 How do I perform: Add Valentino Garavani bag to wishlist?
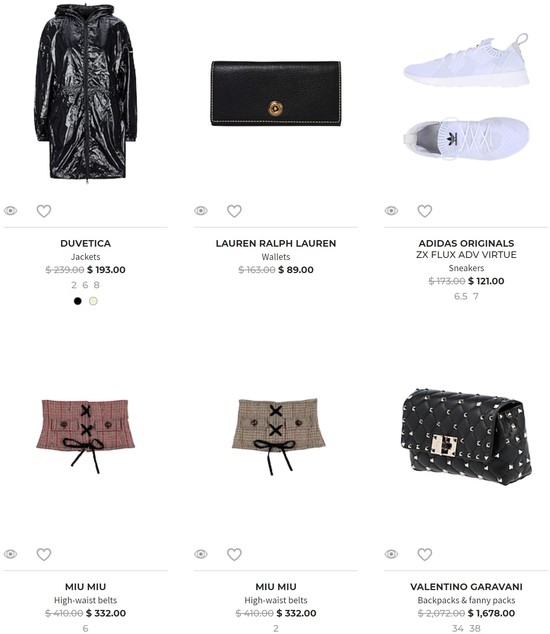point(425,554)
